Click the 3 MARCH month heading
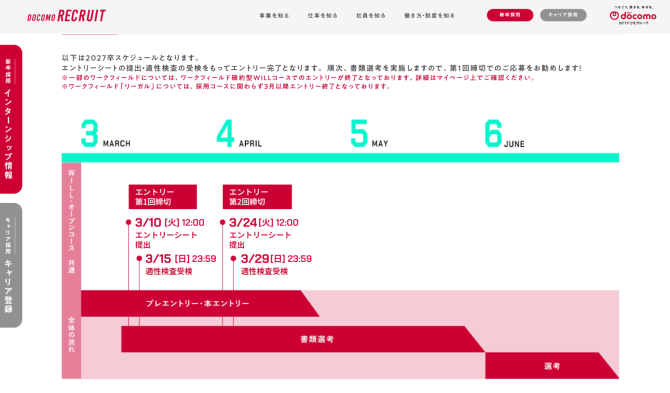Screen dimensions: 670x393 point(106,134)
